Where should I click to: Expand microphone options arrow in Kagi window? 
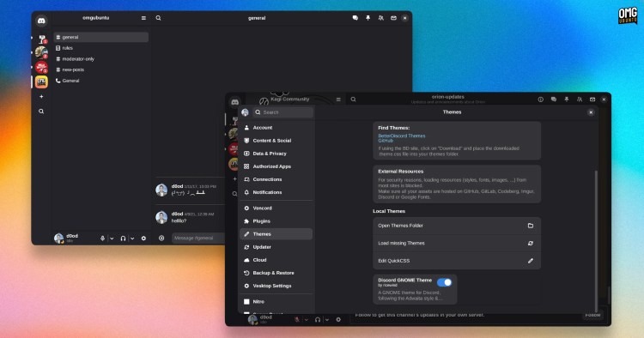307,319
